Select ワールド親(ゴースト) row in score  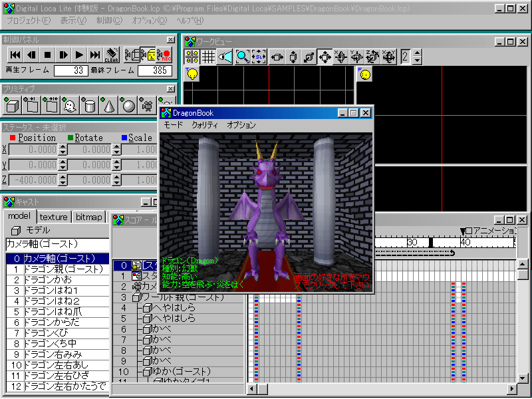point(178,297)
